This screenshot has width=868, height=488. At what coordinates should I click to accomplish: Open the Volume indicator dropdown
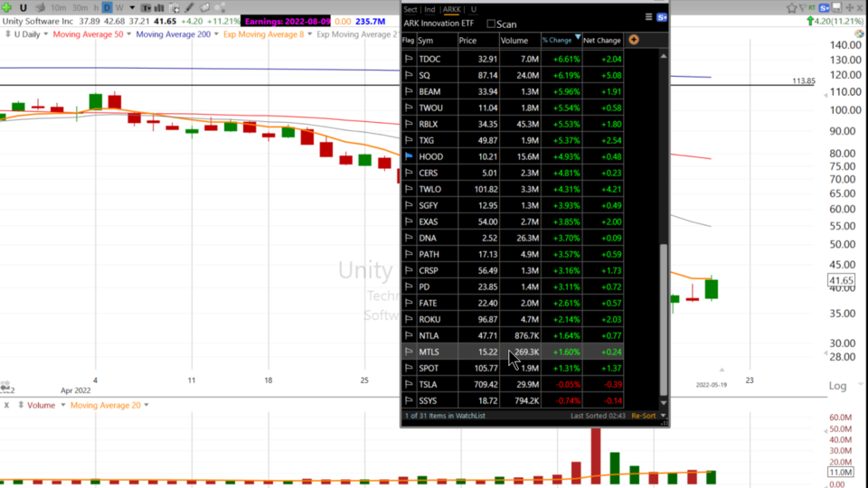(x=63, y=405)
